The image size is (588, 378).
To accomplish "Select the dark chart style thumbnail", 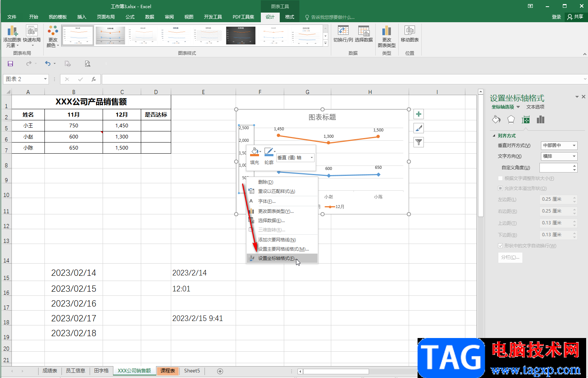I will coord(241,36).
